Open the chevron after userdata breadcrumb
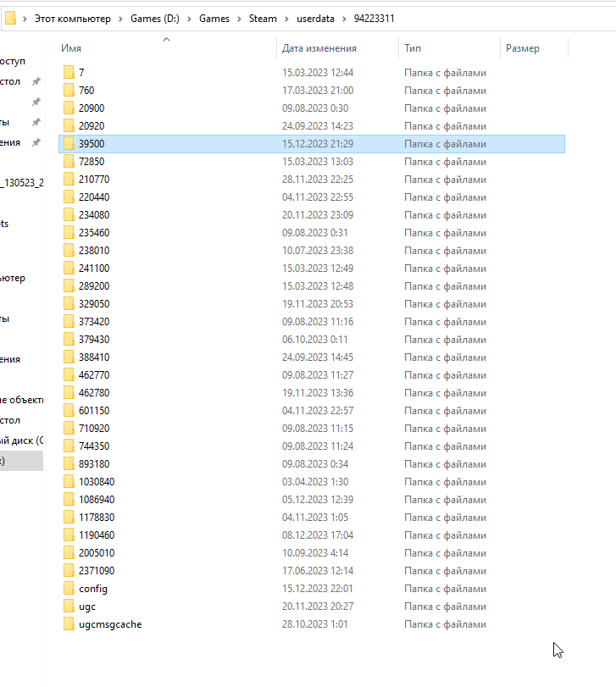The height and width of the screenshot is (687, 616). pyautogui.click(x=344, y=19)
